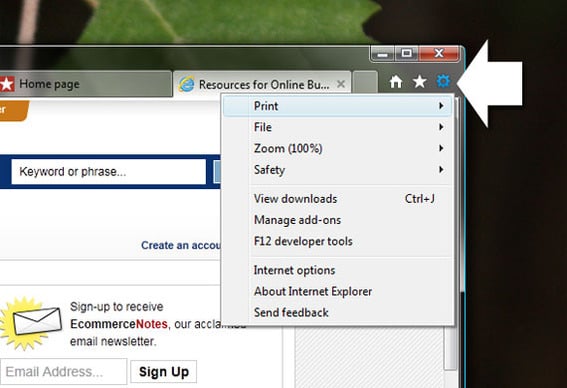The image size is (567, 388).
Task: Open Internet options
Action: (x=337, y=270)
